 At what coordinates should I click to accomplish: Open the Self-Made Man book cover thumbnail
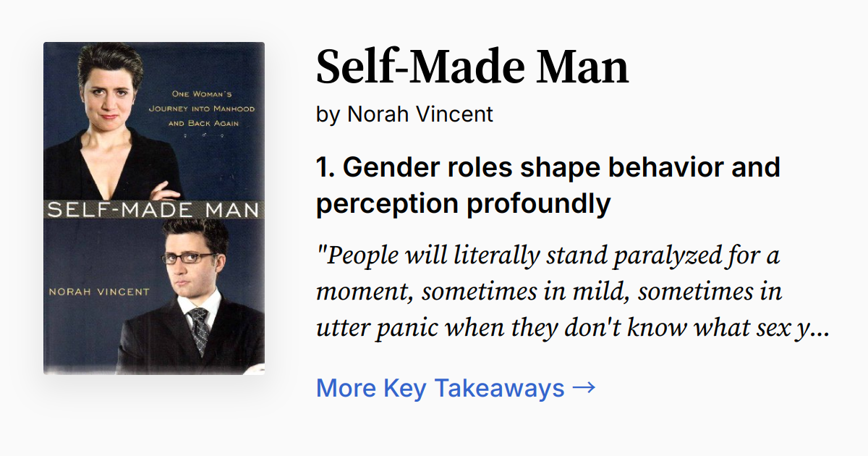(154, 208)
